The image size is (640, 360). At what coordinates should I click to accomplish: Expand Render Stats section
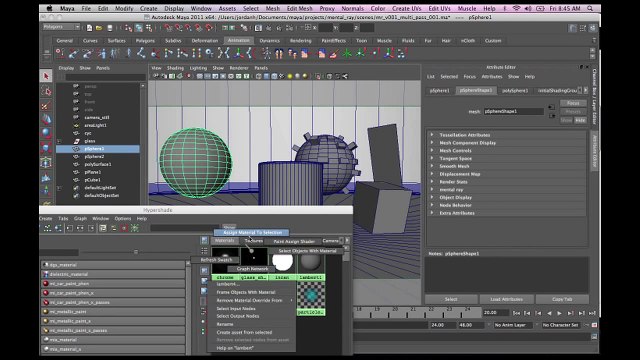pos(432,181)
